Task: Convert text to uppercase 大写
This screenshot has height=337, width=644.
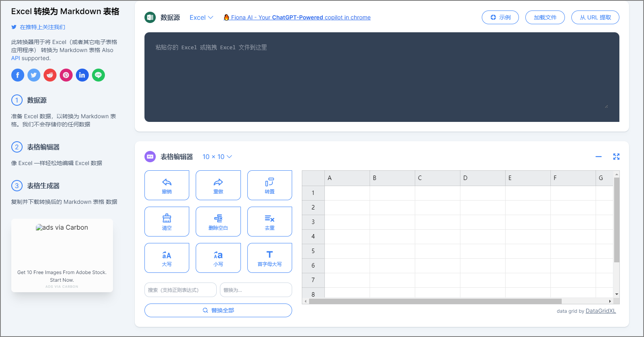Action: (x=167, y=258)
